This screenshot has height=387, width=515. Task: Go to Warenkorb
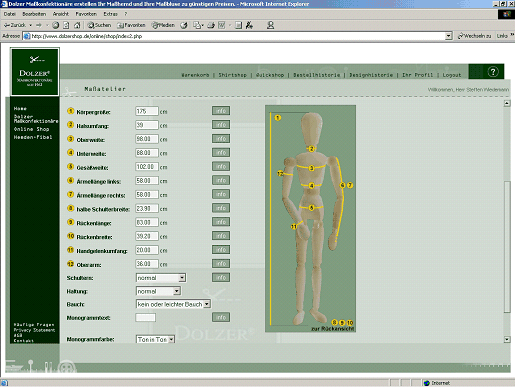pos(195,75)
